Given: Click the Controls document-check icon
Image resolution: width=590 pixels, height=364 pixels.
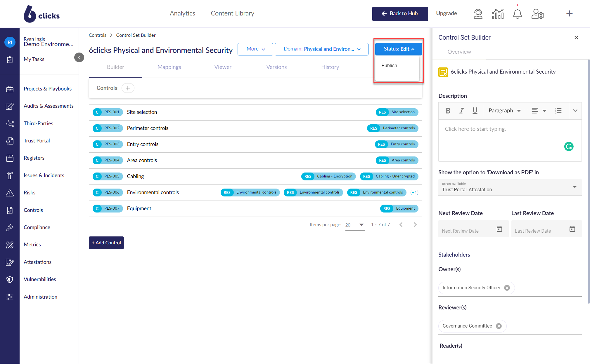Looking at the screenshot, I should [x=10, y=210].
